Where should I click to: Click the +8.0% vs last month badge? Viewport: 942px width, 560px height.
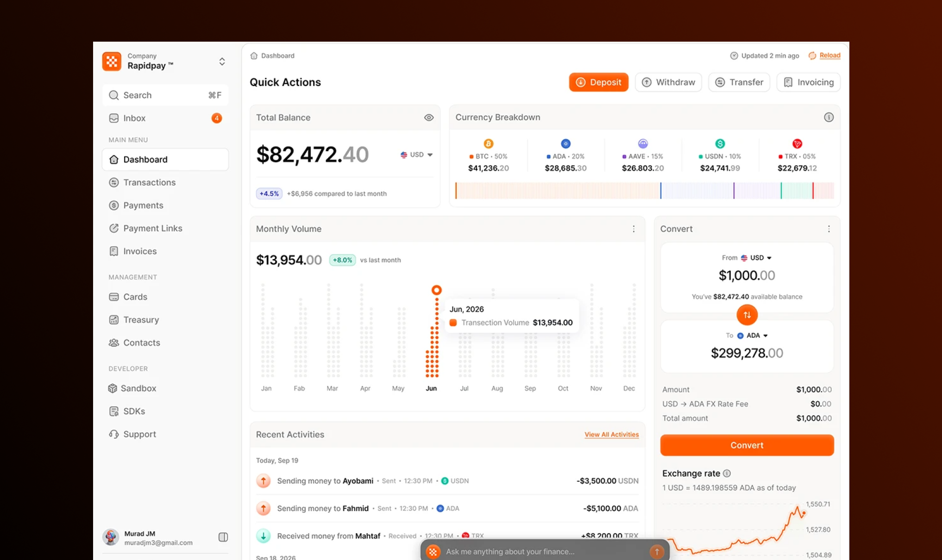(342, 260)
